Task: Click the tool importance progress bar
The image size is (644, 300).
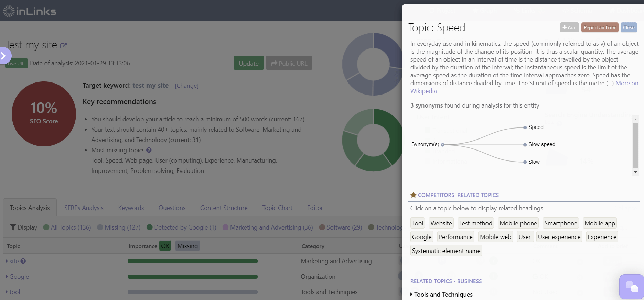Action: coord(193,292)
